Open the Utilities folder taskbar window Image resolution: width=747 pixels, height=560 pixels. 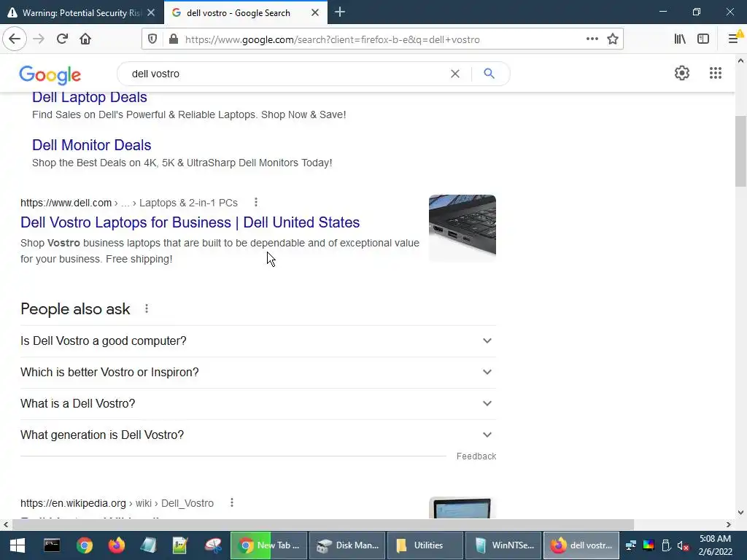pos(425,545)
